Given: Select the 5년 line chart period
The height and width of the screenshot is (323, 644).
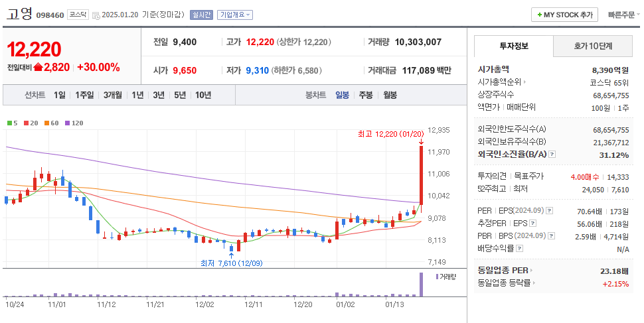Looking at the screenshot, I should (180, 96).
